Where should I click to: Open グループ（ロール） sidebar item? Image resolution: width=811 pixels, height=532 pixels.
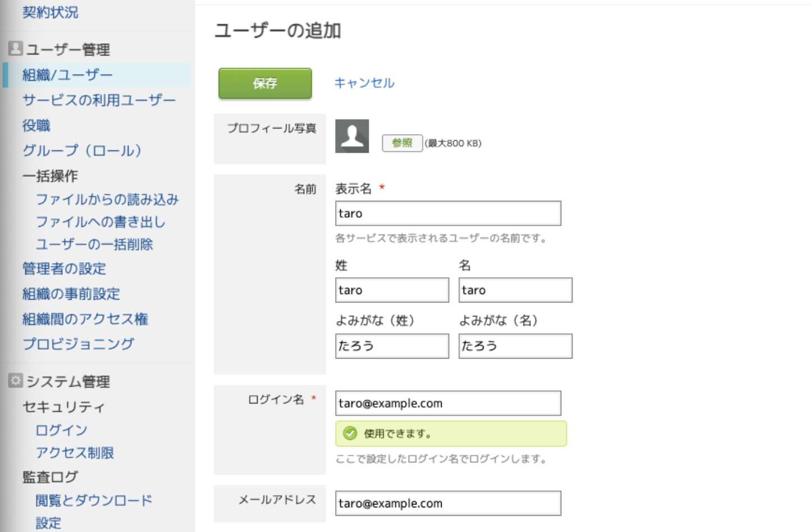[x=82, y=150]
